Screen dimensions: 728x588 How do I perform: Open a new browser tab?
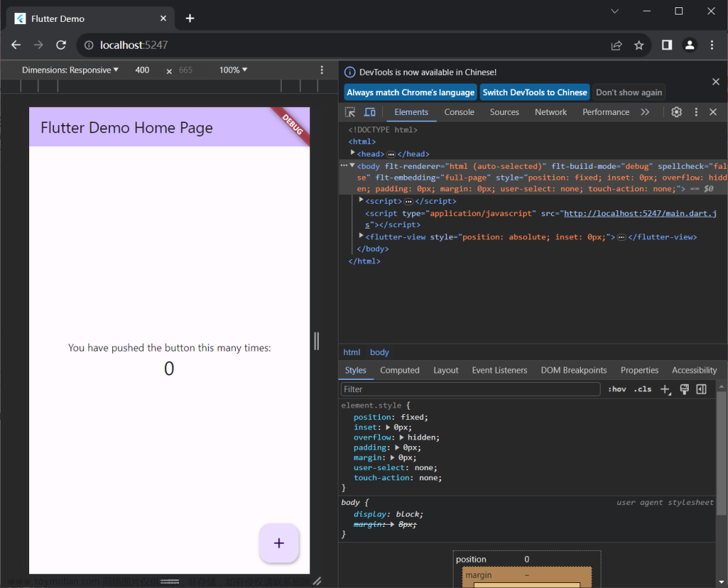click(190, 19)
